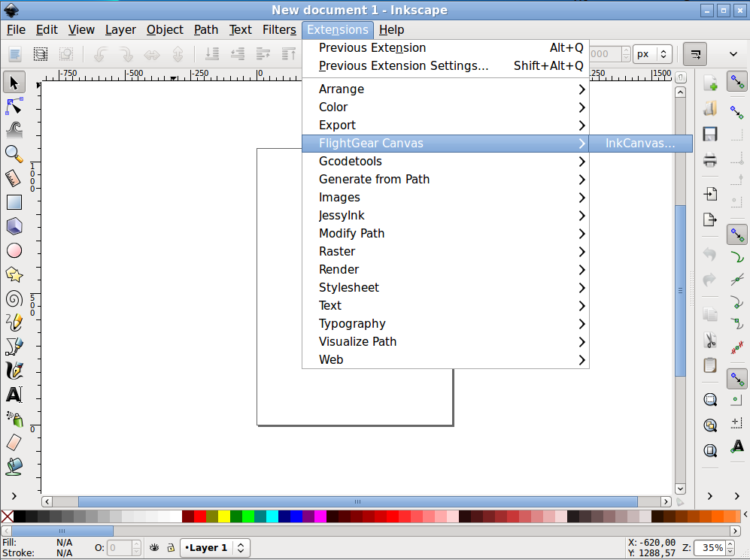Select the Ellipse circle tool
Viewport: 750px width, 560px height.
[14, 250]
